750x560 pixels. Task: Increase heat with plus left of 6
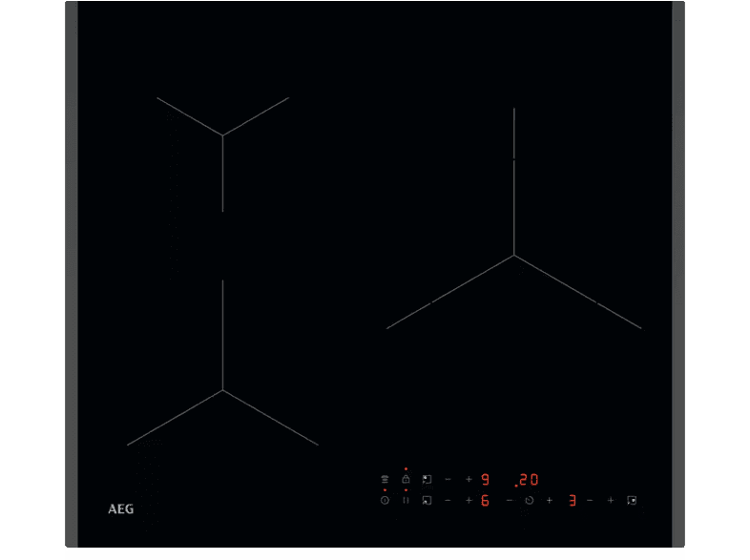click(x=469, y=500)
